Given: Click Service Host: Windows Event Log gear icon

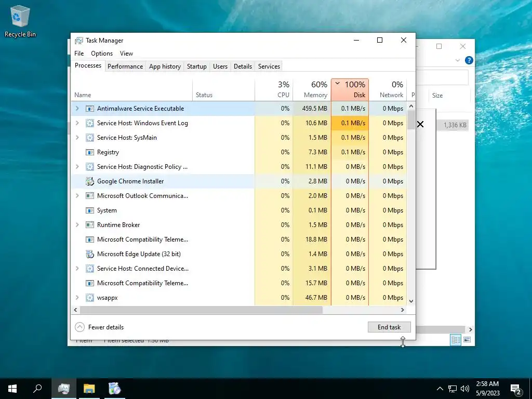Looking at the screenshot, I should tap(89, 123).
